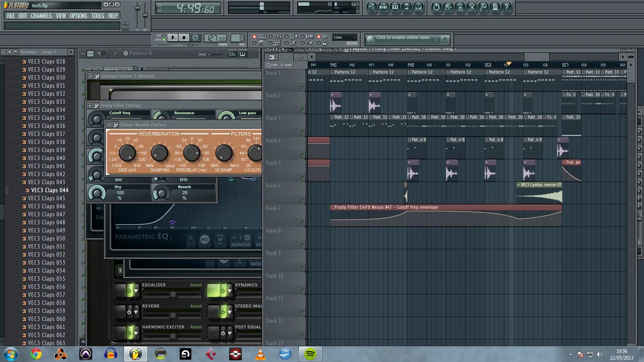The width and height of the screenshot is (644, 362).
Task: Click the news download button
Action: click(445, 39)
